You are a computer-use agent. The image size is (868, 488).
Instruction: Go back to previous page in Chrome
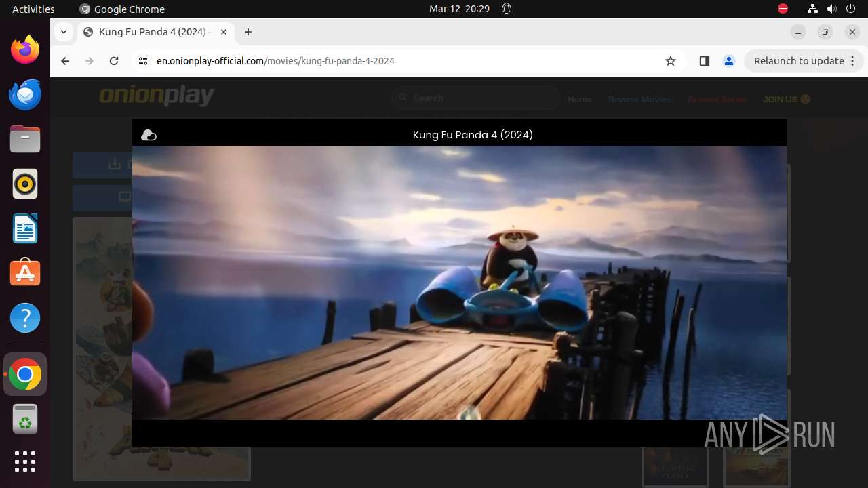[65, 61]
